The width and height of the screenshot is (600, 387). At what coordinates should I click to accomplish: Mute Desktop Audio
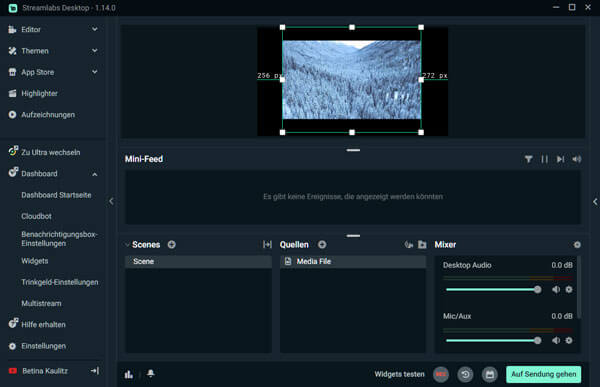(x=556, y=289)
